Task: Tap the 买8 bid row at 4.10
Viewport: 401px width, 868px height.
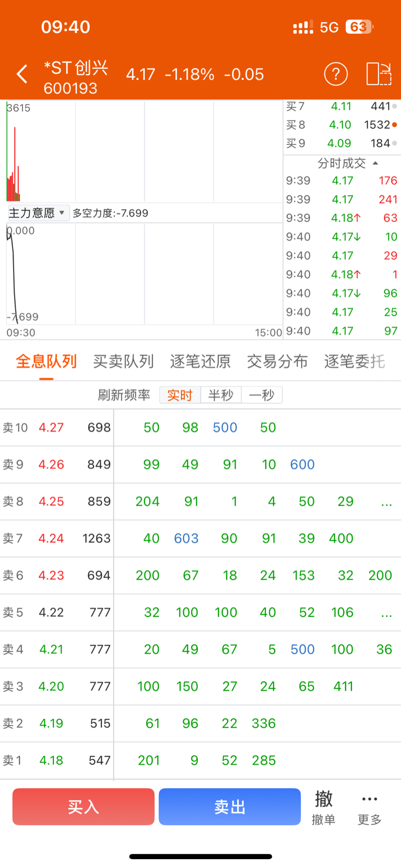Action: tap(342, 125)
